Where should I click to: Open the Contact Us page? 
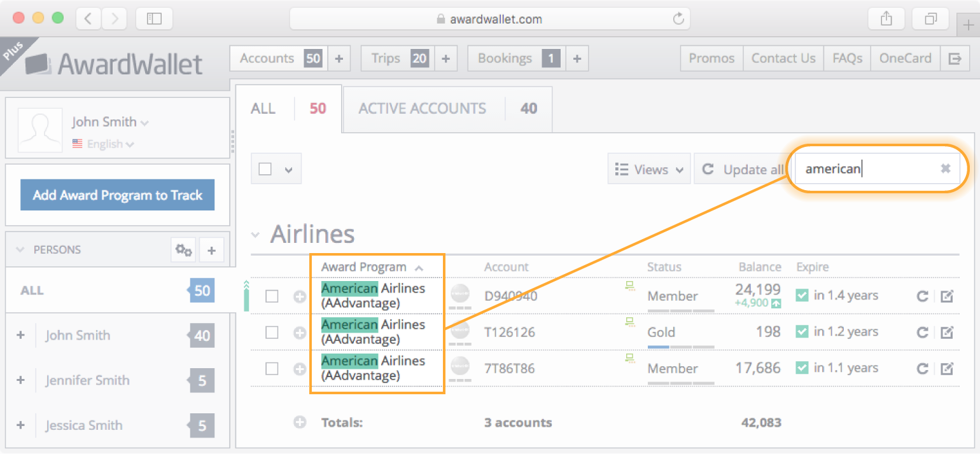(x=783, y=58)
